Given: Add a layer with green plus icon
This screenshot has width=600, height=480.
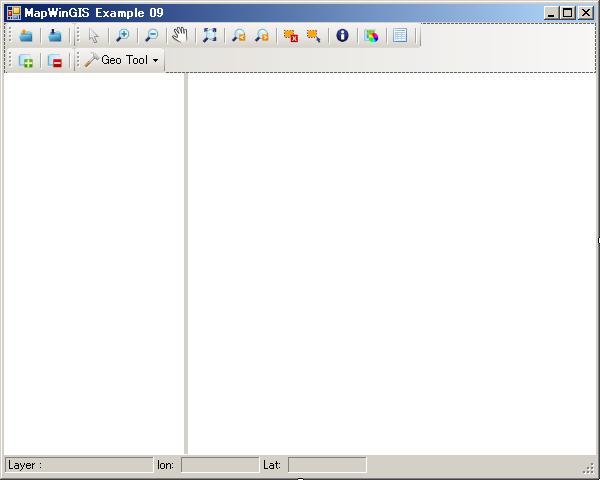Looking at the screenshot, I should pos(26,61).
